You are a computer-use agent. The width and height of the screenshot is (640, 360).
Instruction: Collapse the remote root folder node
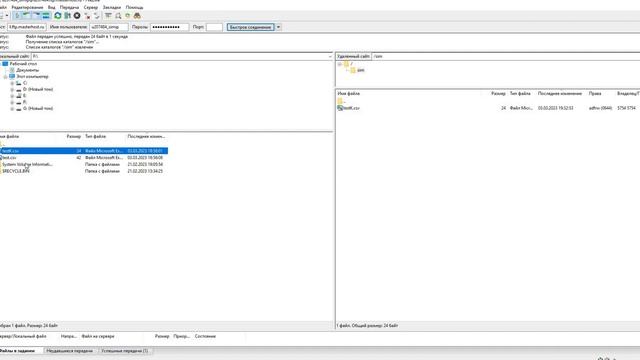tap(340, 64)
